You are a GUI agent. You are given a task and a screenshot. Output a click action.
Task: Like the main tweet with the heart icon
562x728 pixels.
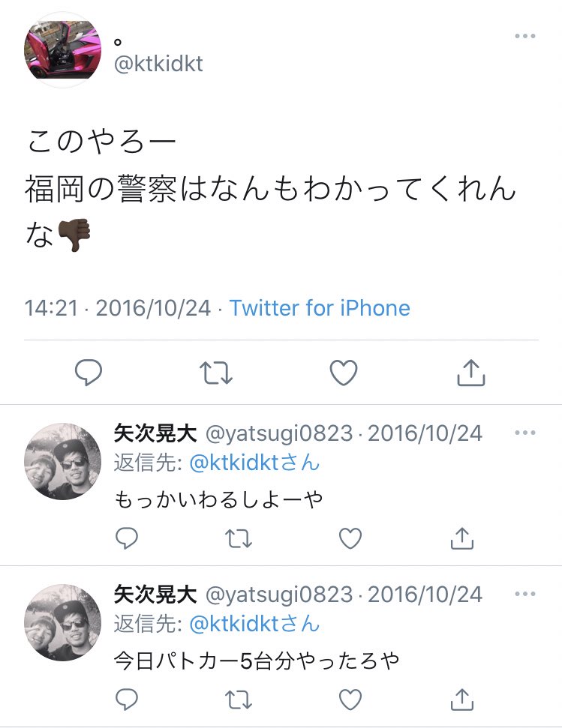pos(344,373)
